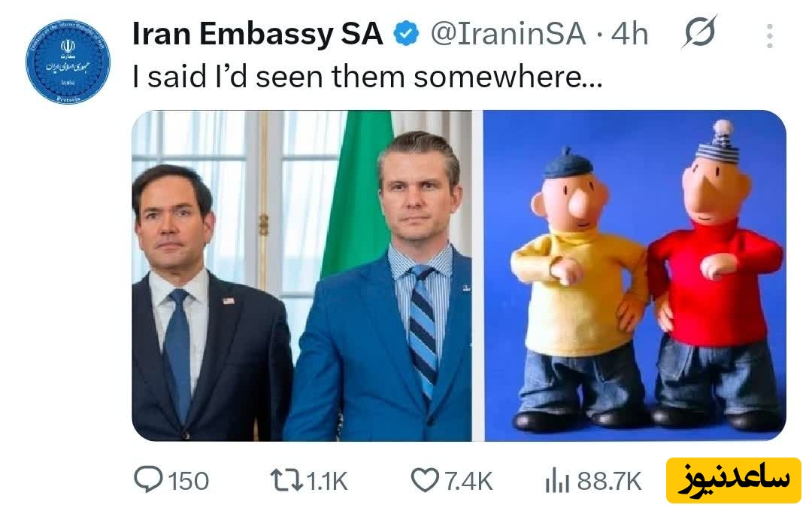Click the blue verified badge
Viewport: 812px width, 514px height.
(407, 35)
